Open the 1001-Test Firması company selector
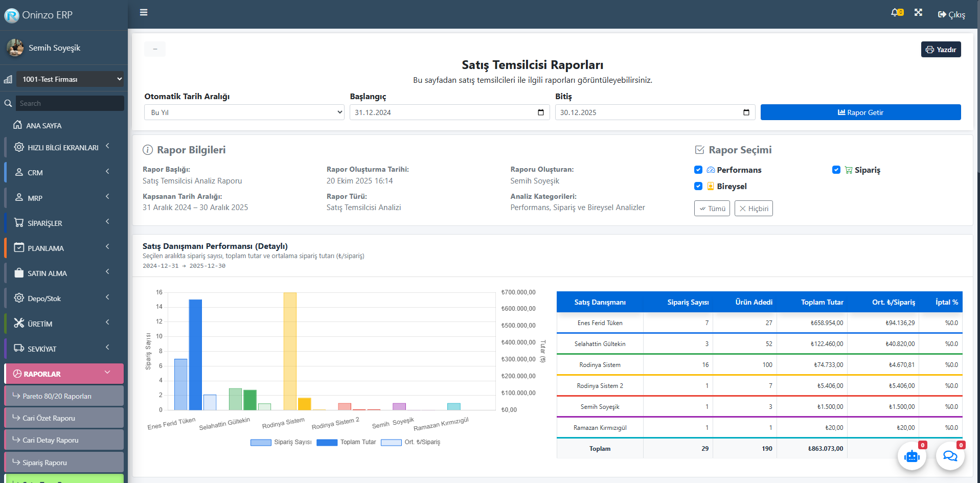Screen dimensions: 980x483 click(x=70, y=79)
